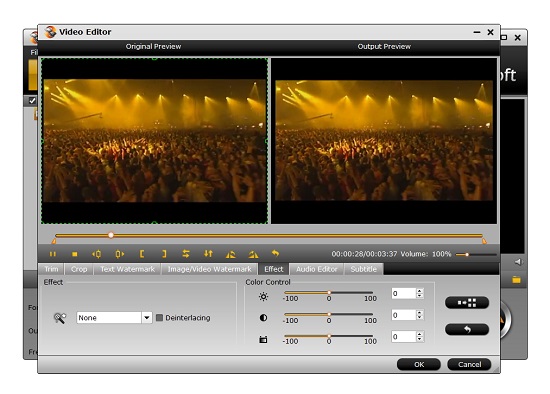Viewport: 550px width, 394px height.
Task: Rotate the video counter-clockwise
Action: [231, 254]
